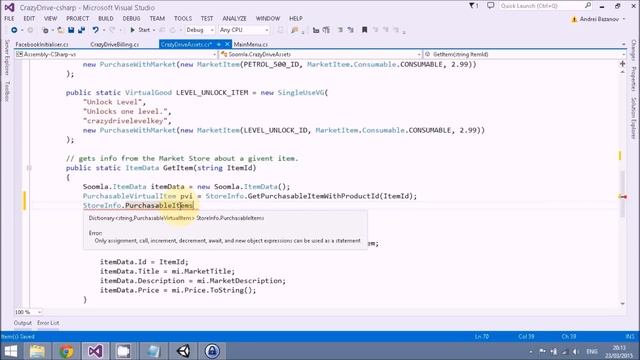Viewport: 640px width, 360px height.
Task: Open the Solution Explorer side tab
Action: (x=633, y=118)
